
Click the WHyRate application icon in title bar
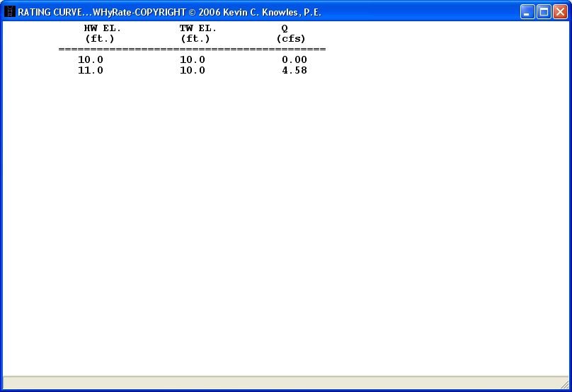tap(10, 12)
